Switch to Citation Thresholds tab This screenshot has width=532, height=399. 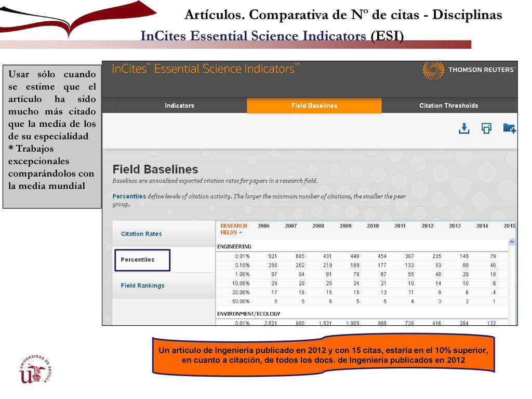point(448,105)
